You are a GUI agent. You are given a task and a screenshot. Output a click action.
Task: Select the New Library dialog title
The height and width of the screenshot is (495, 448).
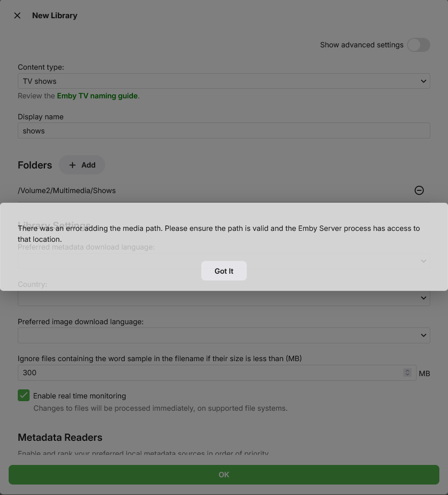[x=55, y=15]
